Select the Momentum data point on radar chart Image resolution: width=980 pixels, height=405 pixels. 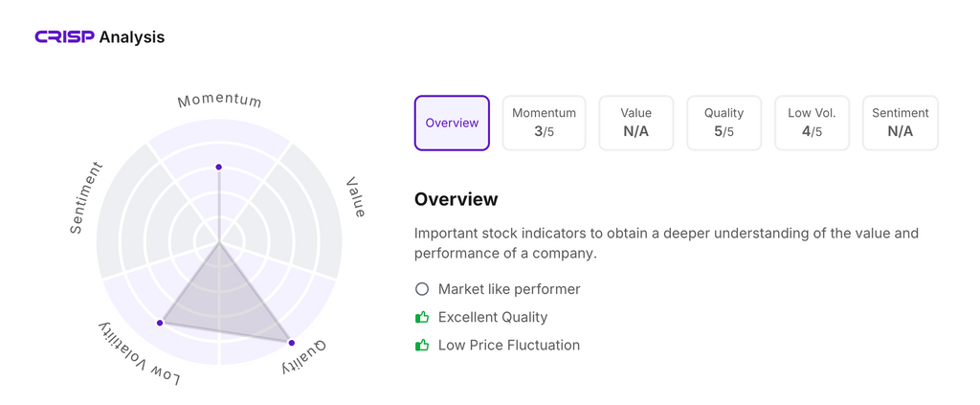tap(219, 168)
